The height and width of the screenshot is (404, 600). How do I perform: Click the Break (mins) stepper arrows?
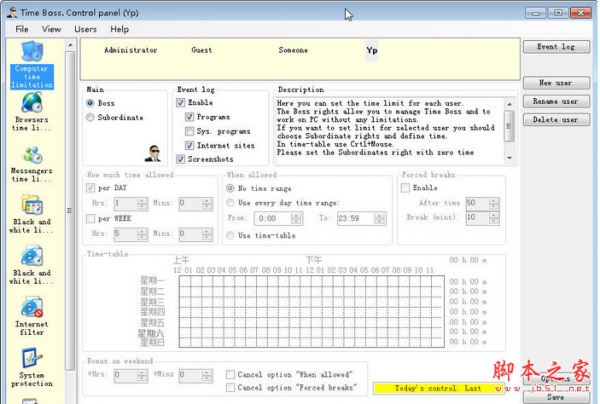[x=494, y=218]
